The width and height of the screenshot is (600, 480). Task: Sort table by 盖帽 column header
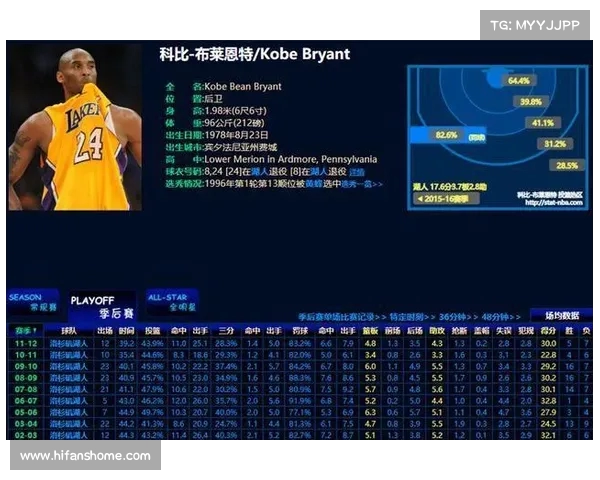[x=481, y=330]
